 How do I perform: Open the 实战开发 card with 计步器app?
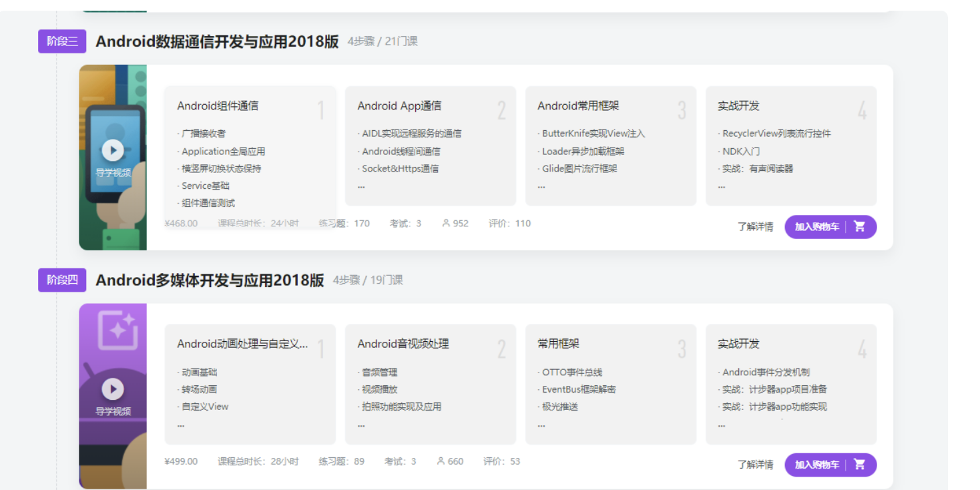[791, 385]
